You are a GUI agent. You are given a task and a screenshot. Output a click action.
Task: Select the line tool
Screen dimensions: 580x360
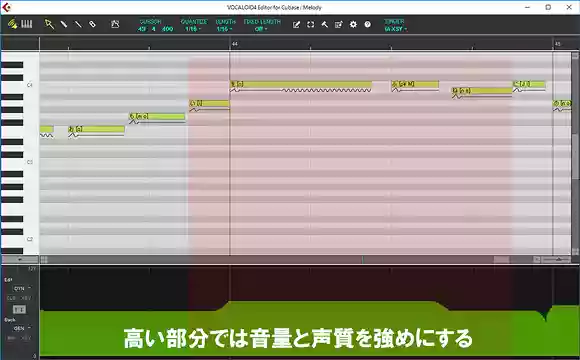point(78,24)
